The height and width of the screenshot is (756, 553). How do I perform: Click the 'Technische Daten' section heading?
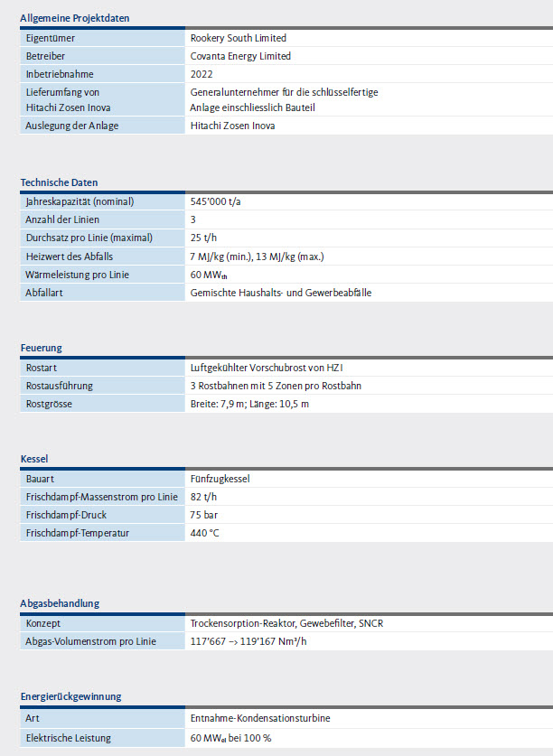pos(60,182)
